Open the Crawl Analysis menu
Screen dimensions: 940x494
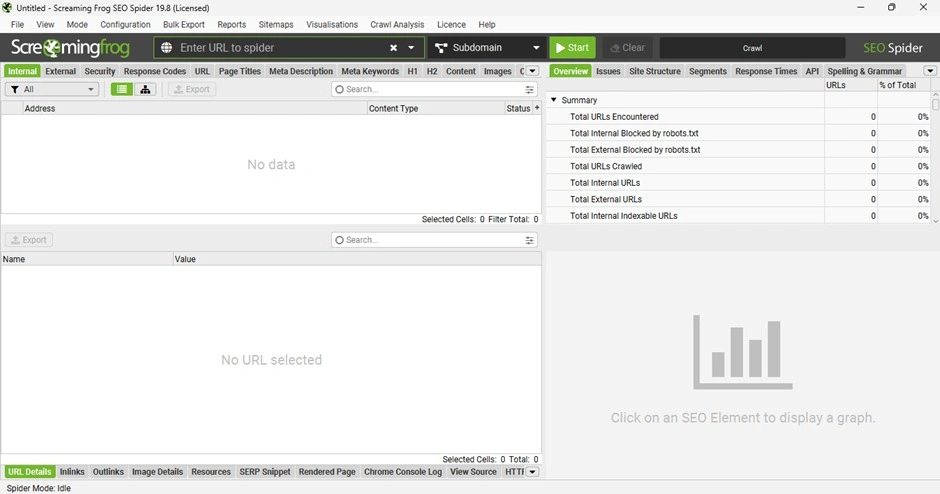coord(397,25)
